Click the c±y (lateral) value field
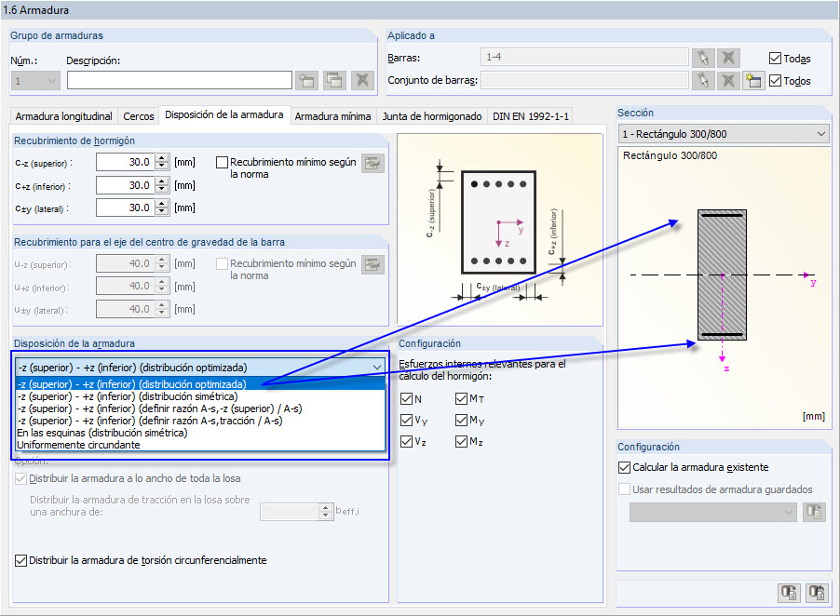Image resolution: width=840 pixels, height=616 pixels. [x=126, y=208]
